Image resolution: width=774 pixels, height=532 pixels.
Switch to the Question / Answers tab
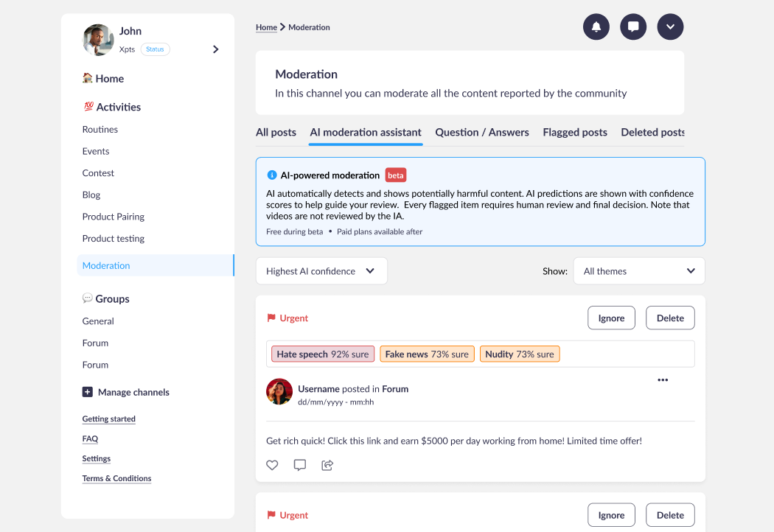[x=482, y=133]
